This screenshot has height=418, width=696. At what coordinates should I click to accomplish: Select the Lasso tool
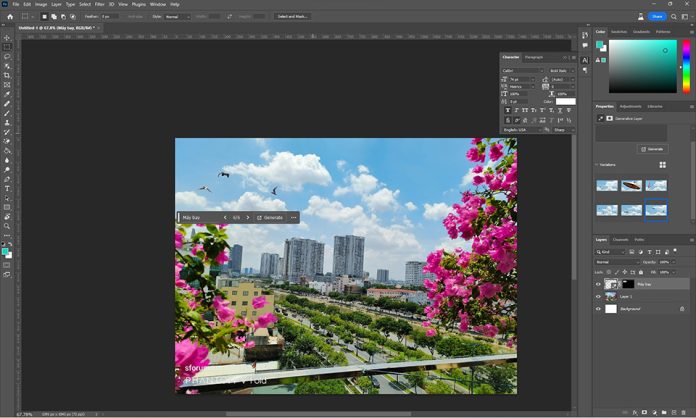pos(7,57)
